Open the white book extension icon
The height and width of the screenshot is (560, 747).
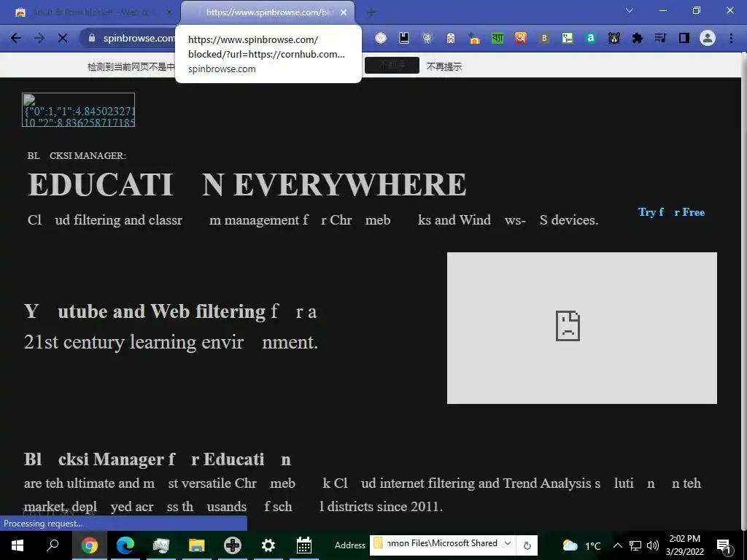[404, 38]
